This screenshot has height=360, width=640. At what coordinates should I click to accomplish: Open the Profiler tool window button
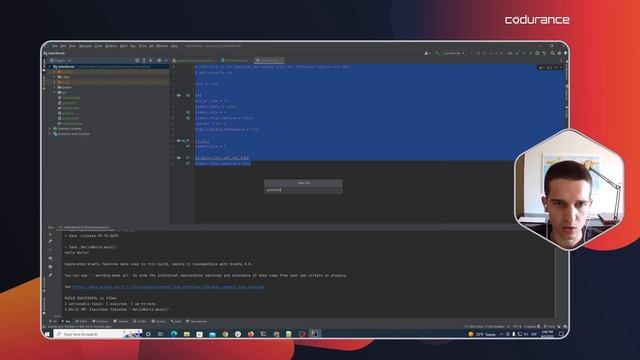coord(140,322)
